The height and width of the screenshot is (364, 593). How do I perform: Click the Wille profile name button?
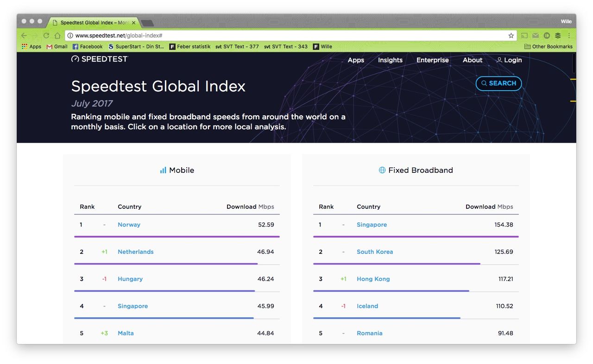tap(566, 21)
